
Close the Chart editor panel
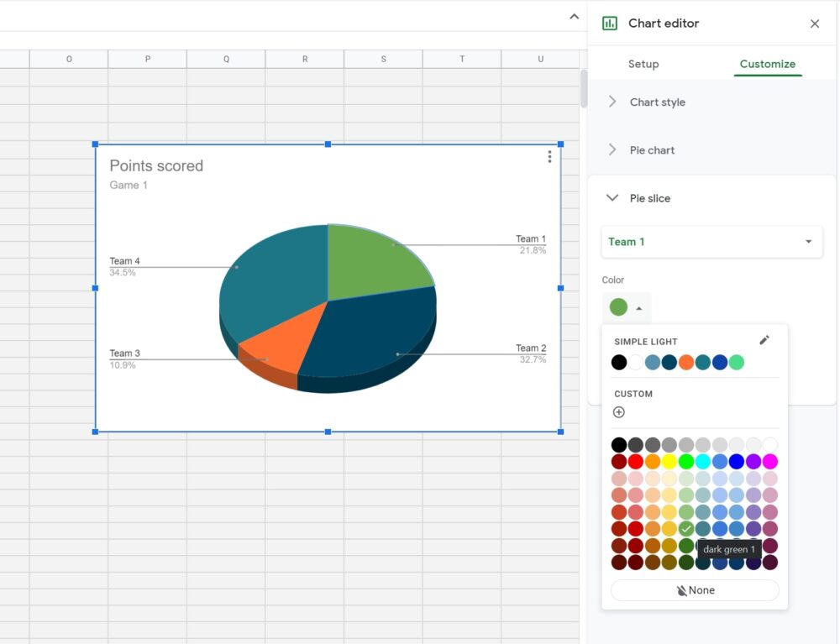(x=814, y=24)
